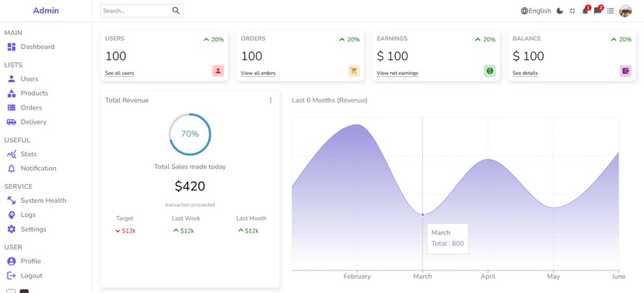Click the 'June' axis label
Viewport: 644px width, 293px height.
point(618,277)
